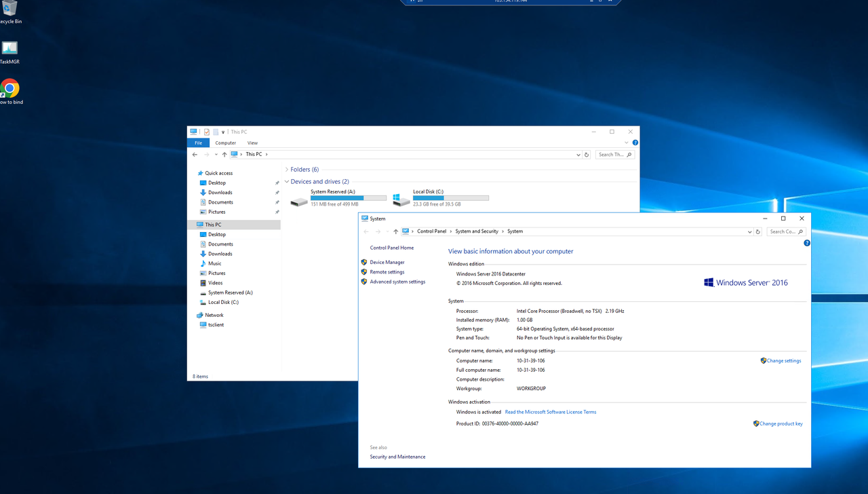
Task: Collapse the Devices and drives group
Action: coord(287,182)
